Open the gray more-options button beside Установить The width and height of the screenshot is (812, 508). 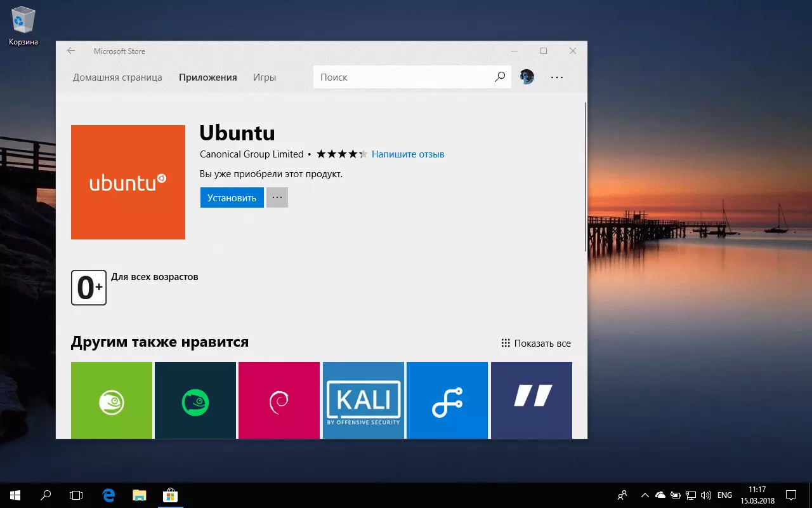click(277, 197)
